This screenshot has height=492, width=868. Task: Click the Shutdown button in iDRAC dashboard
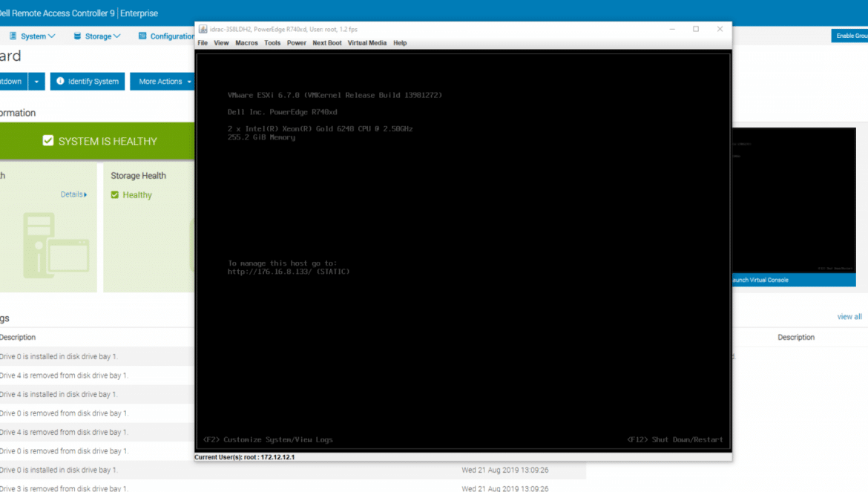(x=13, y=82)
